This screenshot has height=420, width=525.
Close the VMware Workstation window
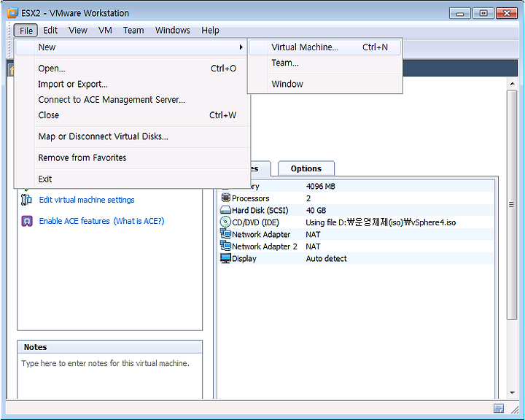(x=507, y=13)
